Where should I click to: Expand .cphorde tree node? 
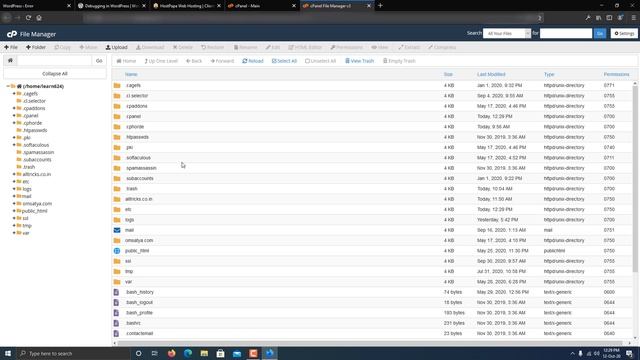coord(14,123)
